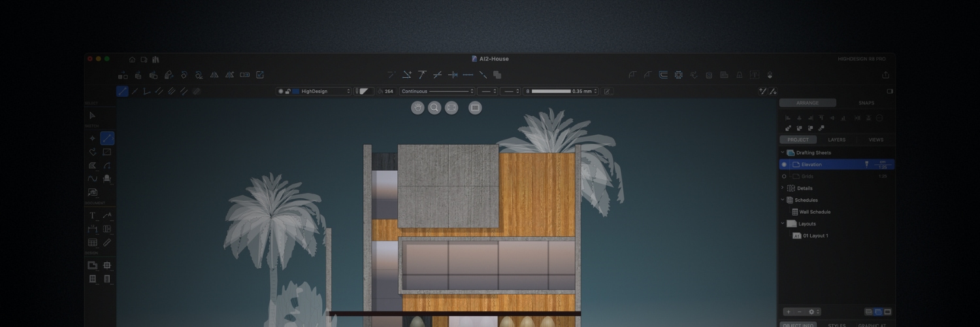Click the pen weight edit icon
The image size is (980, 327).
(608, 92)
